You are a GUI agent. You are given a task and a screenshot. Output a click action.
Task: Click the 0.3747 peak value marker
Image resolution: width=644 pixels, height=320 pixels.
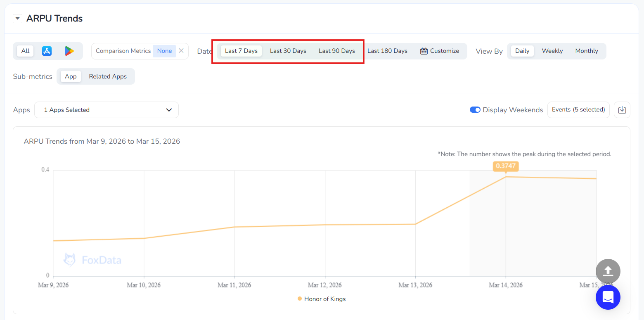click(x=506, y=166)
